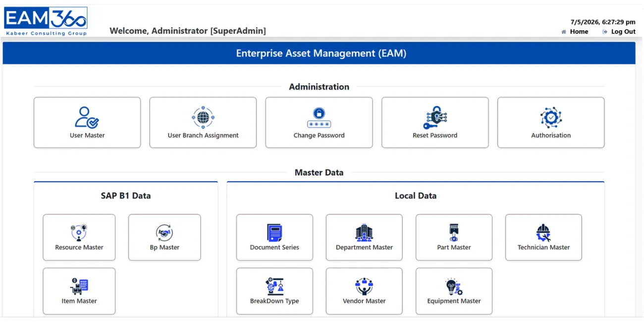The height and width of the screenshot is (322, 644).
Task: Click the Home house icon
Action: tap(564, 32)
